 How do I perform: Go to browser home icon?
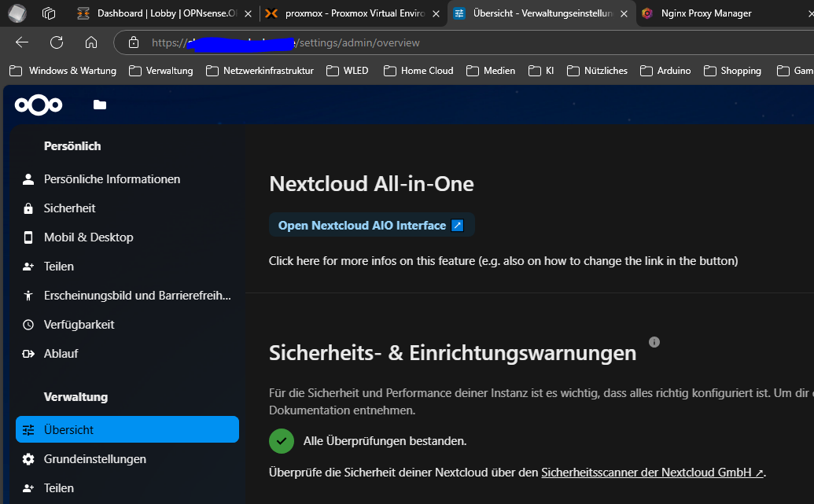[91, 42]
